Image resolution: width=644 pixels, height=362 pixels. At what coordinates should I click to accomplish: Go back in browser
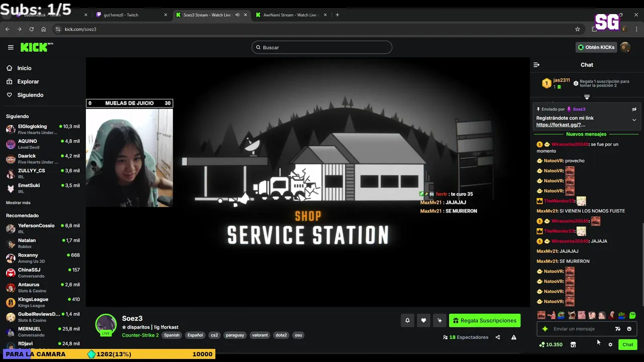[x=7, y=29]
